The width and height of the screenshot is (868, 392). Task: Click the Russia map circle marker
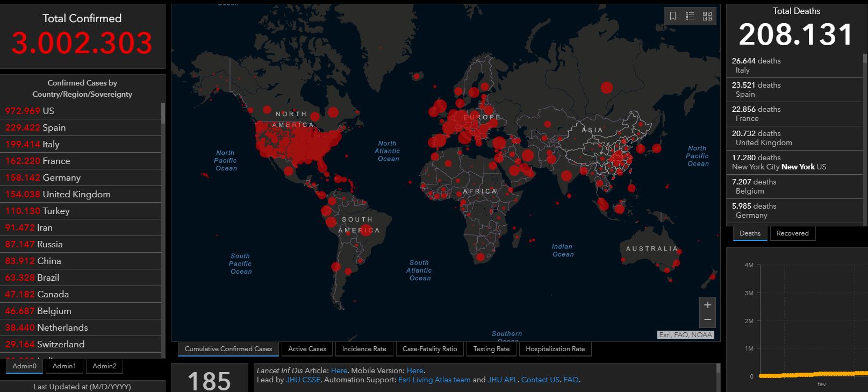tap(607, 87)
